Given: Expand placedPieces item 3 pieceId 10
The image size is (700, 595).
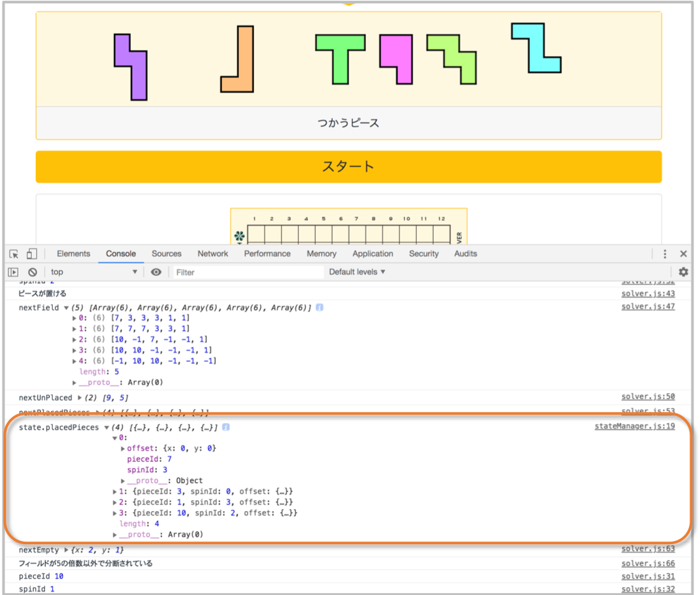Looking at the screenshot, I should pos(115,513).
